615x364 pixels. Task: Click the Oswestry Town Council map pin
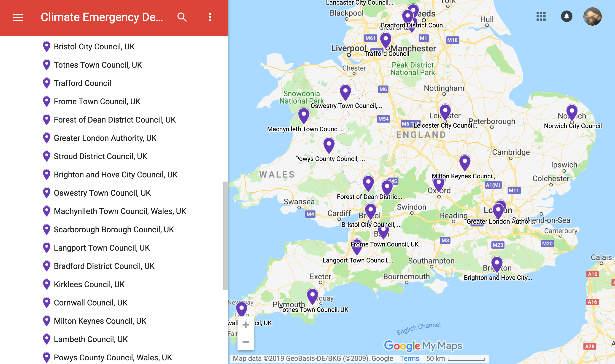[x=345, y=92]
